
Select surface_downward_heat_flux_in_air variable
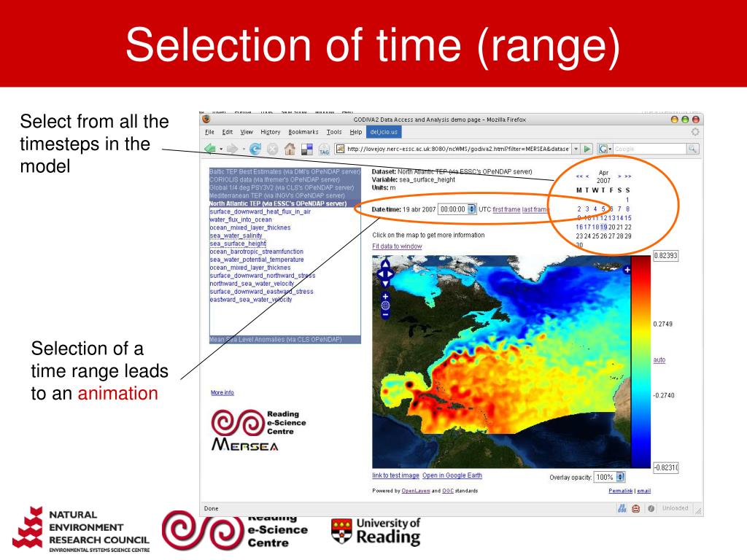[x=260, y=211]
